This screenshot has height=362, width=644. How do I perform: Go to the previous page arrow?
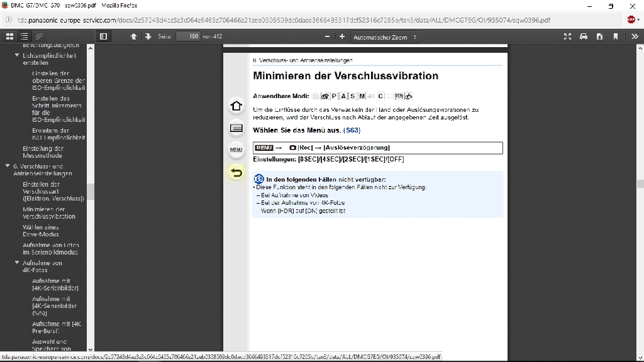pos(133,36)
